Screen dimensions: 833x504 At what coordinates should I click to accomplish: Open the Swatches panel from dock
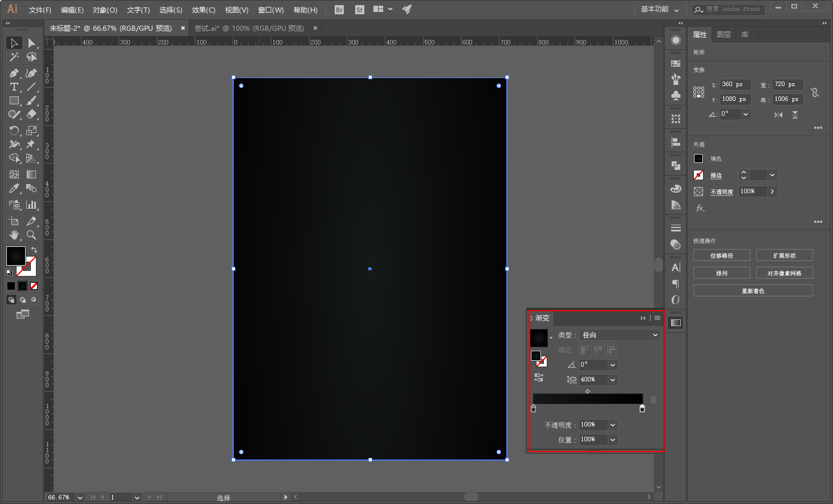pos(676,63)
